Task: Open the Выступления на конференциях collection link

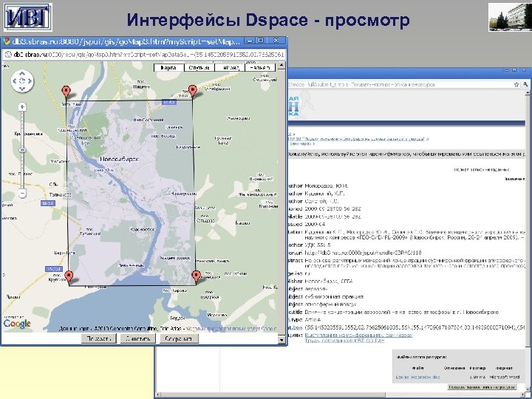Action: click(x=358, y=335)
